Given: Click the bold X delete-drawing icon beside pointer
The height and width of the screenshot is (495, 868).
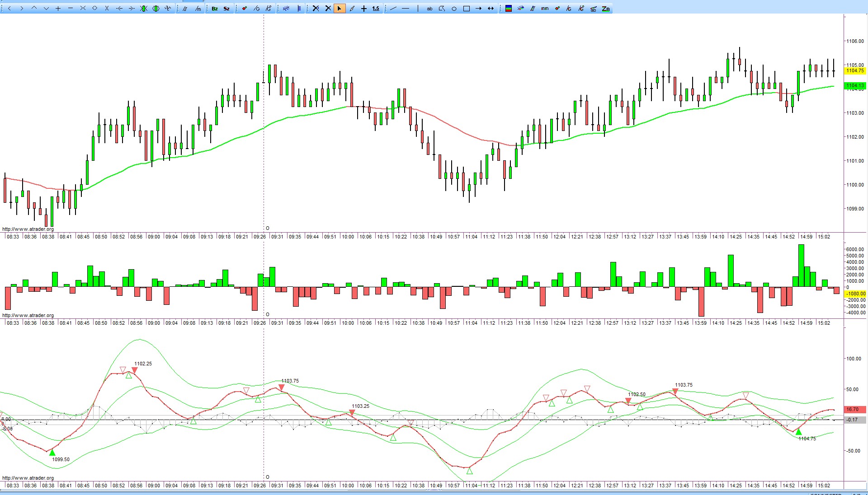Looking at the screenshot, I should point(328,9).
